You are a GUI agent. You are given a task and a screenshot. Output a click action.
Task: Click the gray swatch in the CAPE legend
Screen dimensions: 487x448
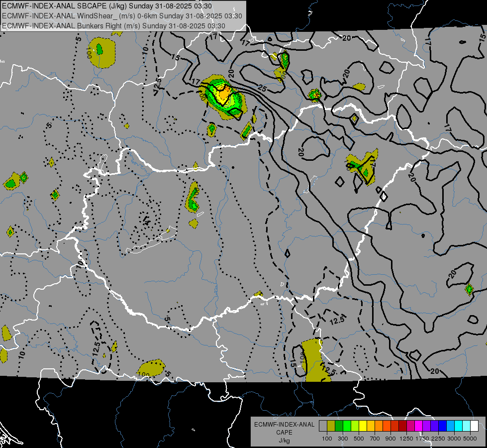[x=323, y=426]
